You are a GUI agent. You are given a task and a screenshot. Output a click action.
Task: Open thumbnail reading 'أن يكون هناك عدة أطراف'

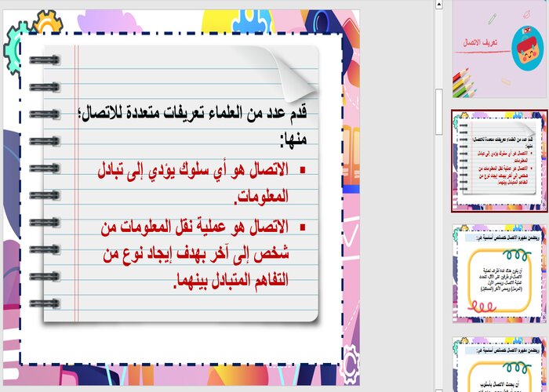500,274
